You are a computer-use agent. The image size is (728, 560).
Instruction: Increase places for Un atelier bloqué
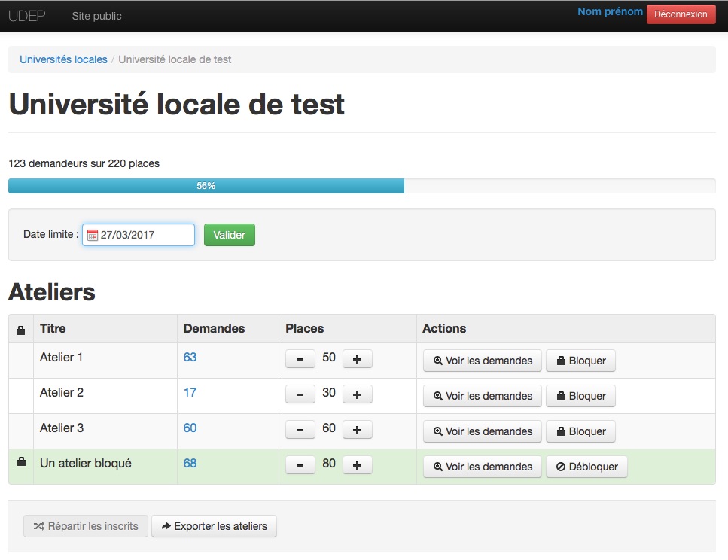pos(357,465)
